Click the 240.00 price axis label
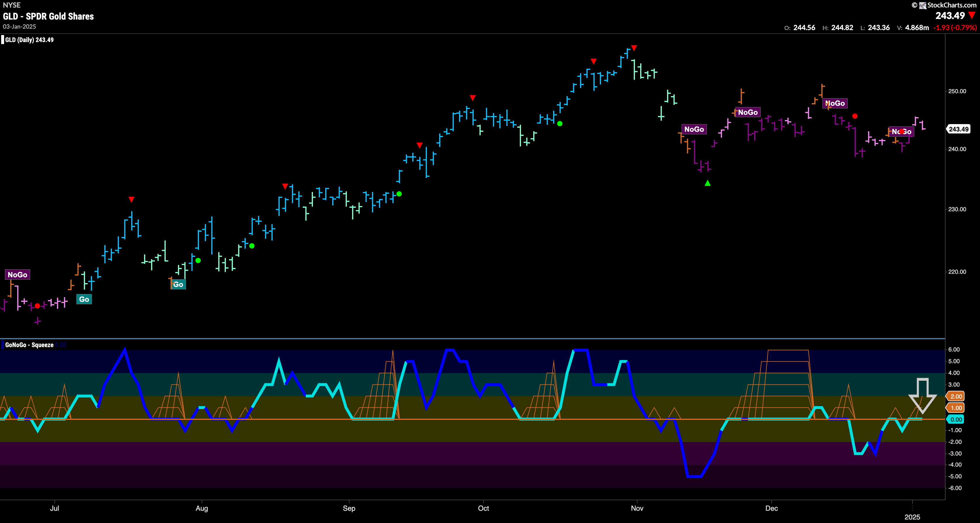980x523 pixels. [x=957, y=149]
